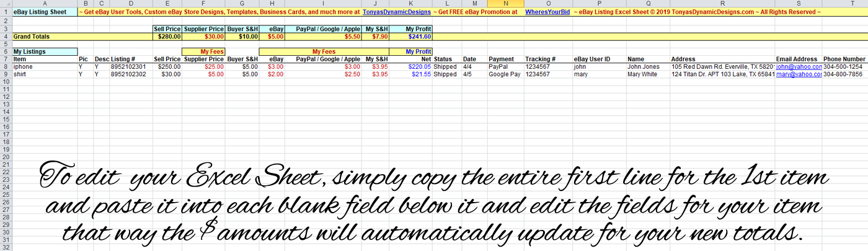This screenshot has height=251, width=868.
Task: Click the 'Email Address' heading cell
Action: point(799,59)
